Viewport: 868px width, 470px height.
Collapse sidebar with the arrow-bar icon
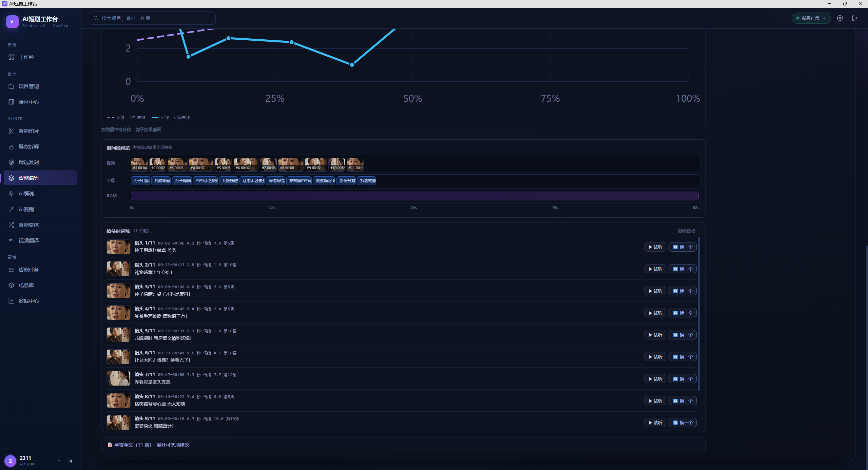point(70,461)
